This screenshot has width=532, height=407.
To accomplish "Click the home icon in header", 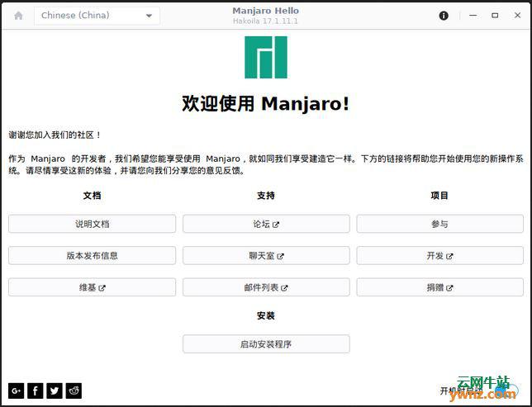I will pos(18,16).
